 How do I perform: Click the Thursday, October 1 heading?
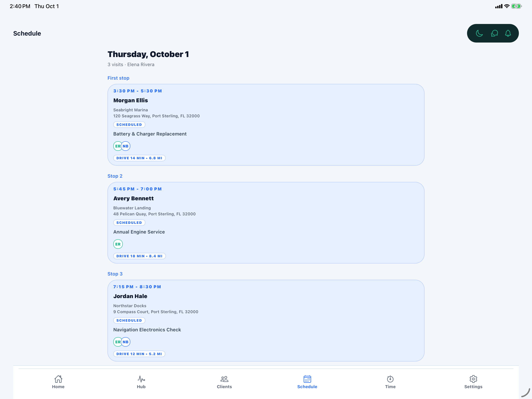pos(148,54)
